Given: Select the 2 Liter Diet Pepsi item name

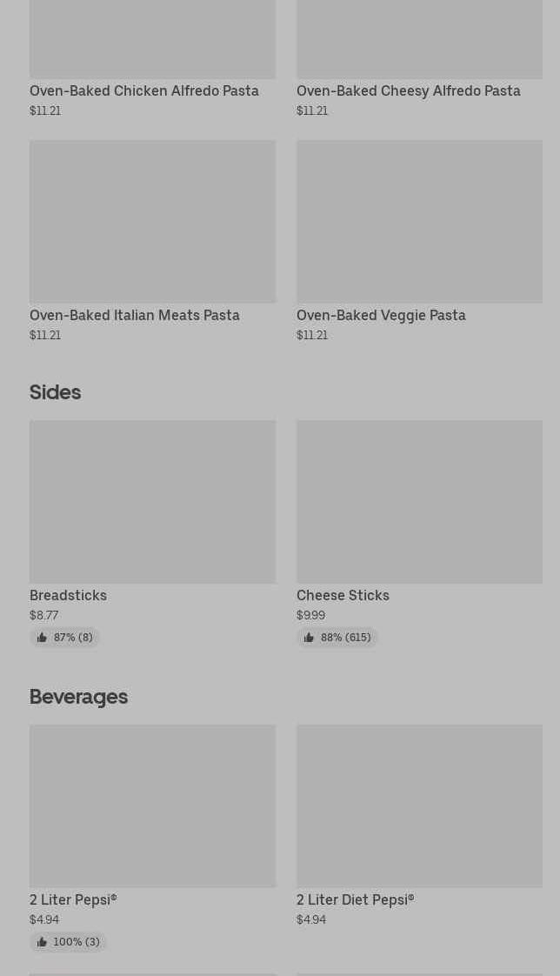Looking at the screenshot, I should tap(355, 899).
